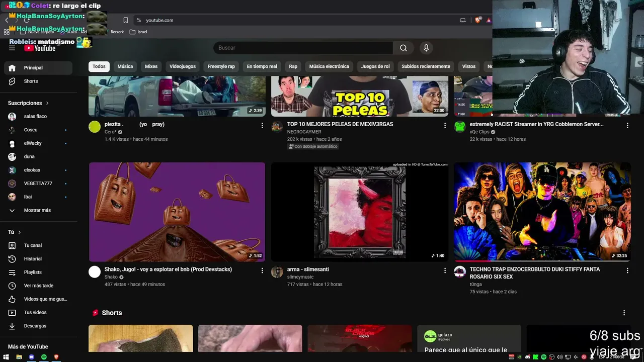
Task: Expand the Tú section chevron
Action: click(20, 232)
